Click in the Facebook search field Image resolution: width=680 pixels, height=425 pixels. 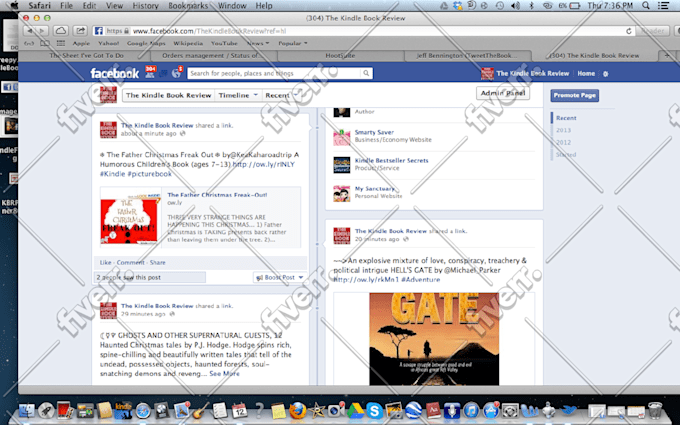[274, 73]
